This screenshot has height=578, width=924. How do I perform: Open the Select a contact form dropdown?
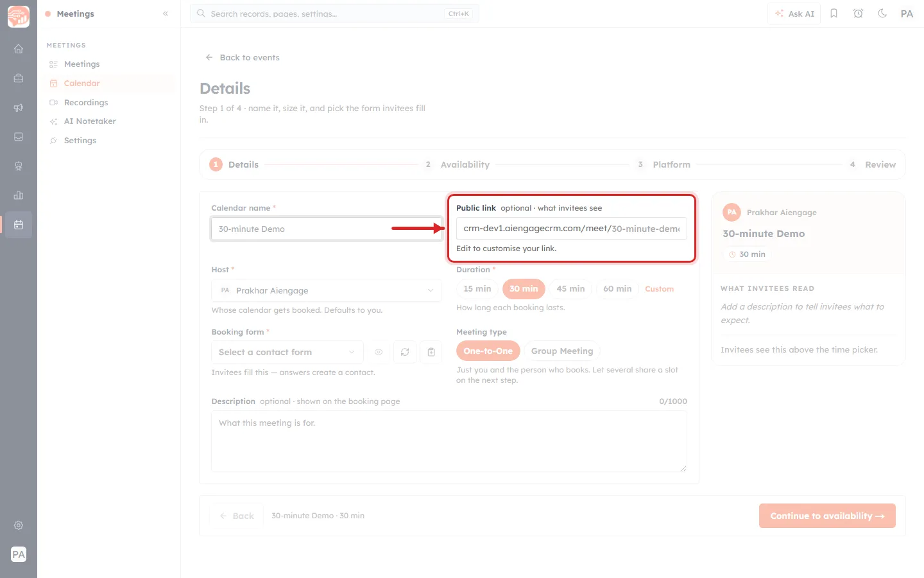coord(287,352)
